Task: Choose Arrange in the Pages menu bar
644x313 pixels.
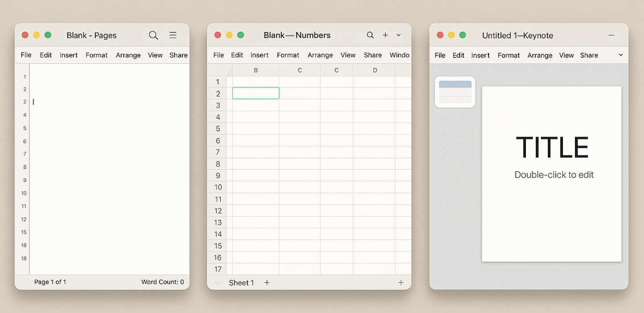Action: (128, 55)
